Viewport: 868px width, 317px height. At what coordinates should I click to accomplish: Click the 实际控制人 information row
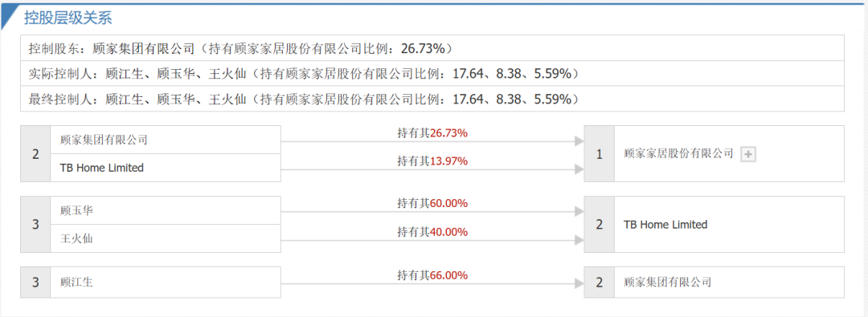pos(432,74)
